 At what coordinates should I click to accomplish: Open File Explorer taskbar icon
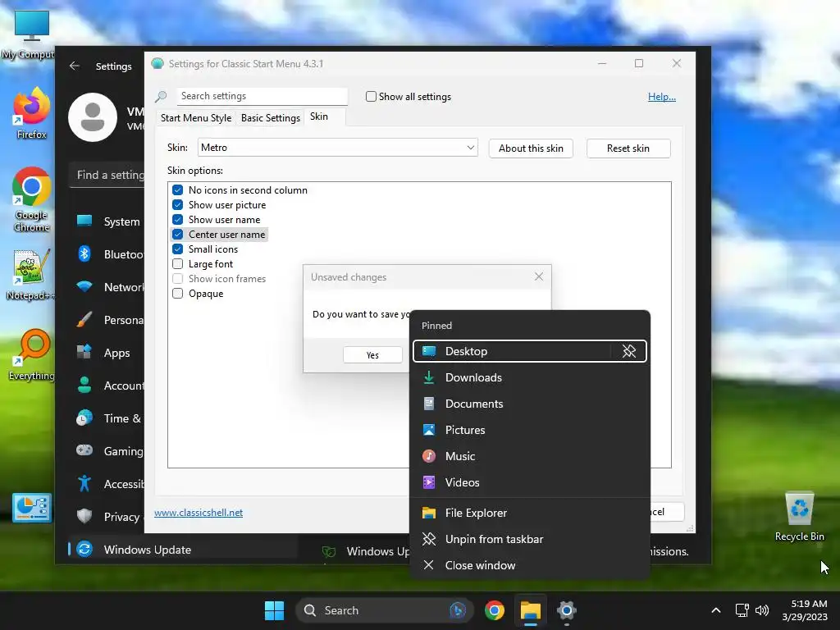pos(531,610)
